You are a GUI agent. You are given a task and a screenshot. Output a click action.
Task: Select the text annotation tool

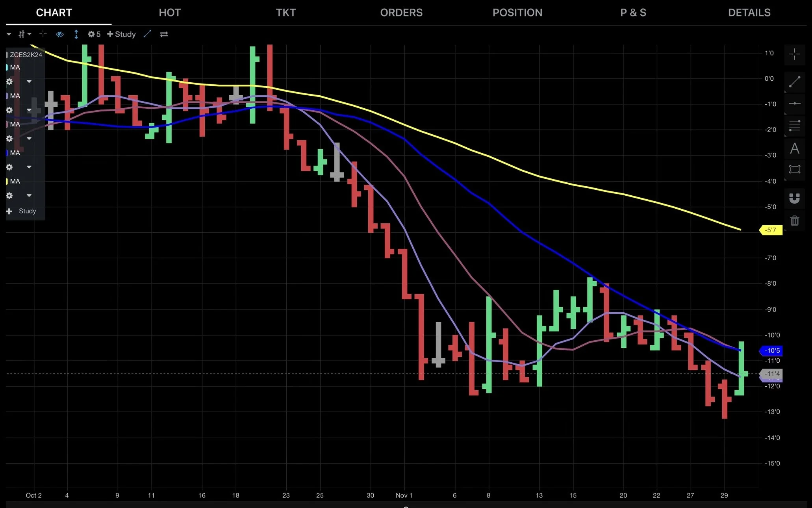[x=794, y=148]
